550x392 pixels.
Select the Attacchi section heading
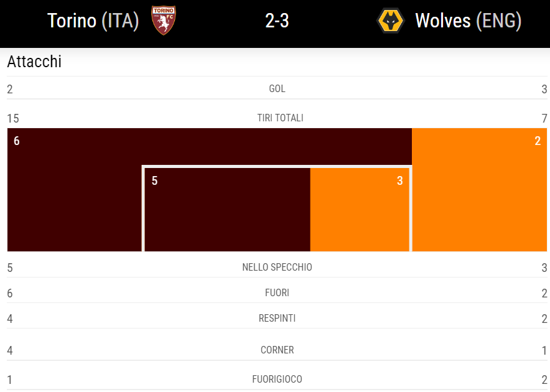(34, 62)
